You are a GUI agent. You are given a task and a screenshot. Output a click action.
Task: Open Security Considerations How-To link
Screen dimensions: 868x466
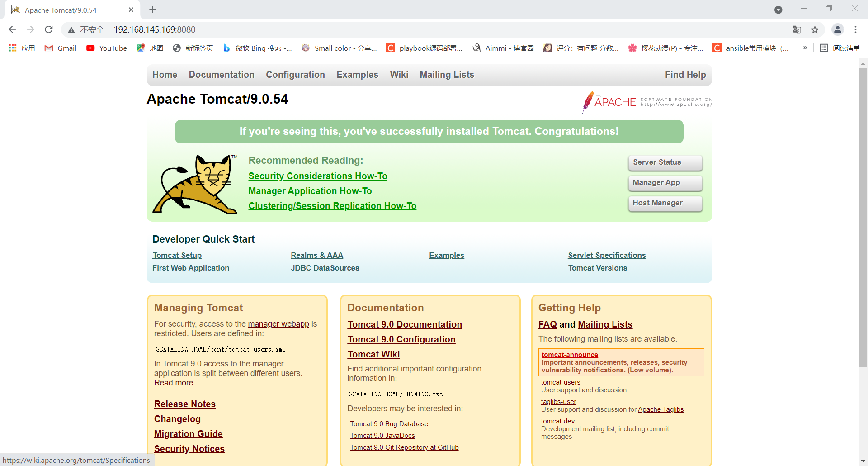point(318,176)
